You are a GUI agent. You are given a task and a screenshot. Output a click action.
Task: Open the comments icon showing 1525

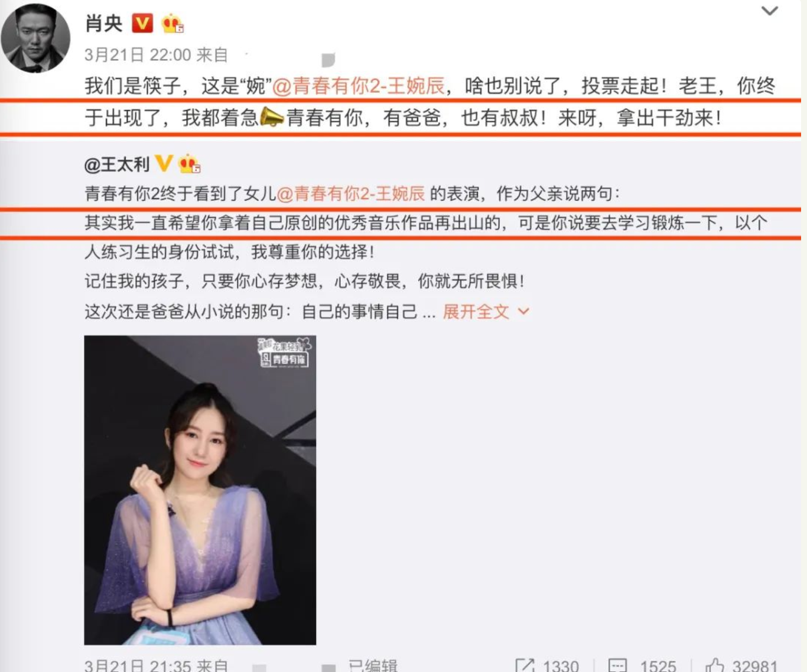[642, 666]
